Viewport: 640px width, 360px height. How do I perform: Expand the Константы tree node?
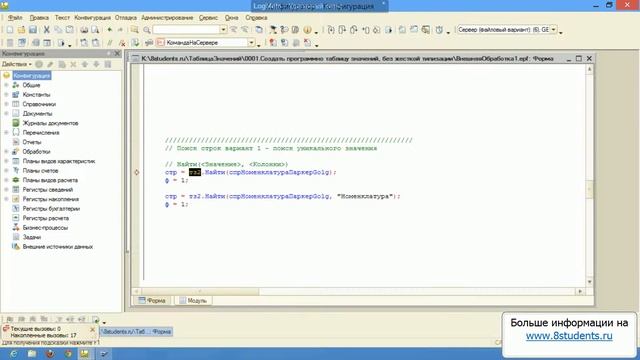(x=6, y=95)
